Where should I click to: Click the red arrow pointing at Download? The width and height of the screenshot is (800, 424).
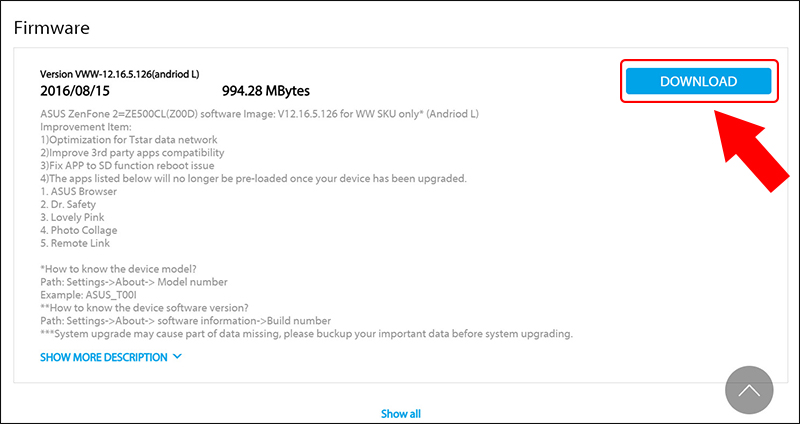[754, 151]
